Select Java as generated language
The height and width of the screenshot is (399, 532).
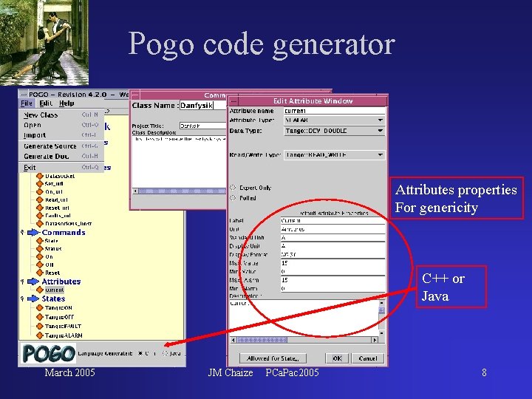165,353
